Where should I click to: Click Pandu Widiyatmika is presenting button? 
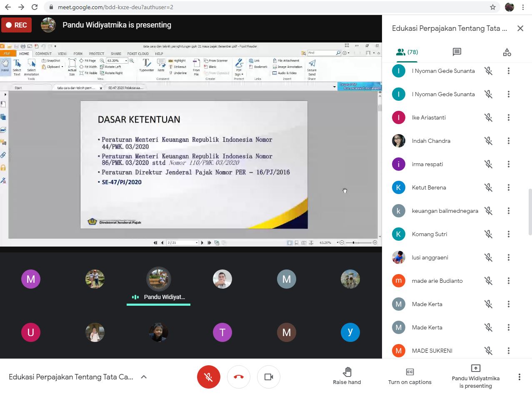pyautogui.click(x=475, y=376)
